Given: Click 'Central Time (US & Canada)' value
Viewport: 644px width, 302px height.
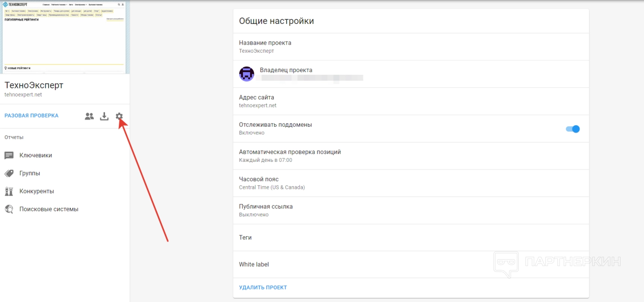Looking at the screenshot, I should pyautogui.click(x=272, y=187).
